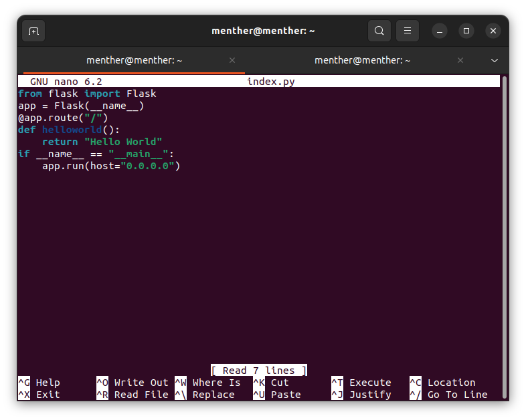This screenshot has width=526, height=420.
Task: Click the 'def' keyword
Action: pyautogui.click(x=27, y=130)
